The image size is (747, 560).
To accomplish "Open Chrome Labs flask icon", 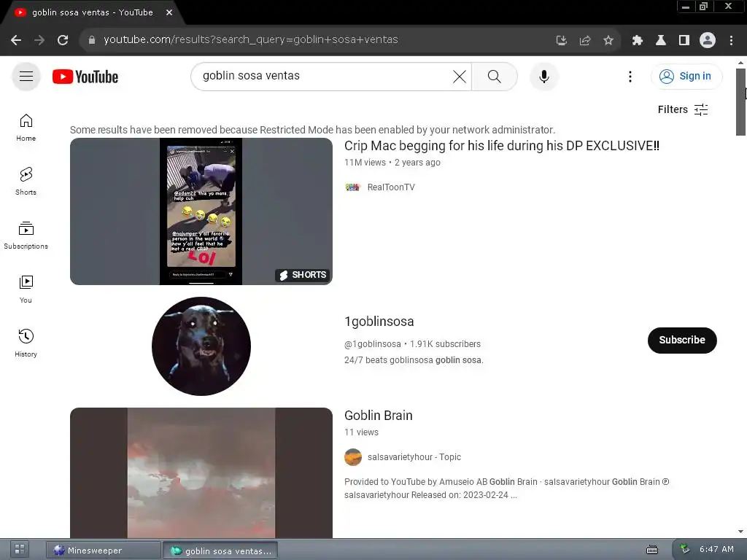I will coord(661,40).
